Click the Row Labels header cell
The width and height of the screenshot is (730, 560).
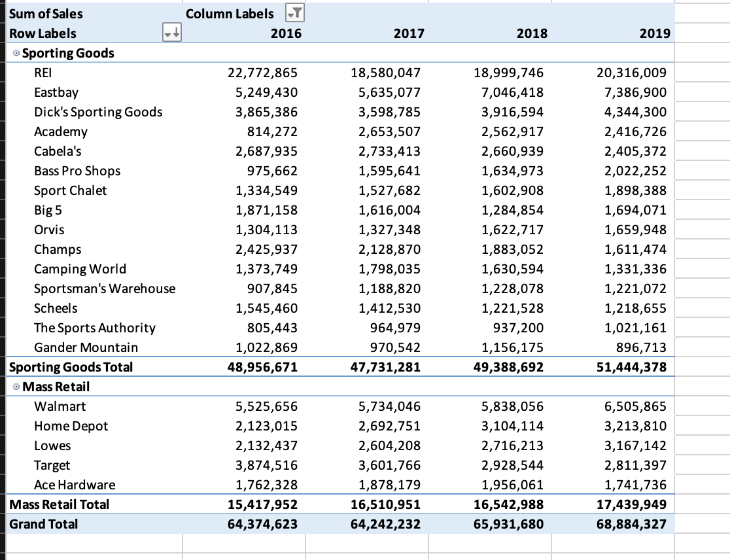43,33
